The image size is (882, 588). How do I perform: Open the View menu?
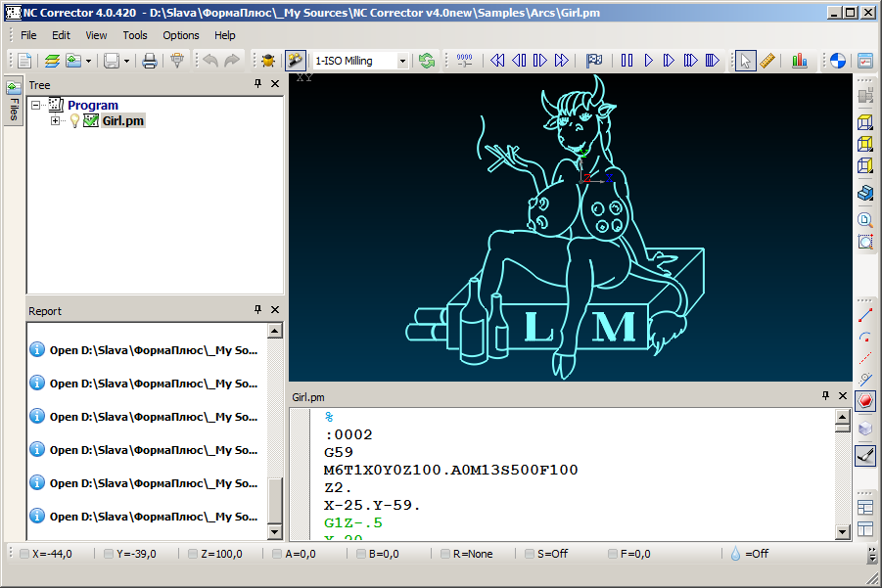coord(96,35)
